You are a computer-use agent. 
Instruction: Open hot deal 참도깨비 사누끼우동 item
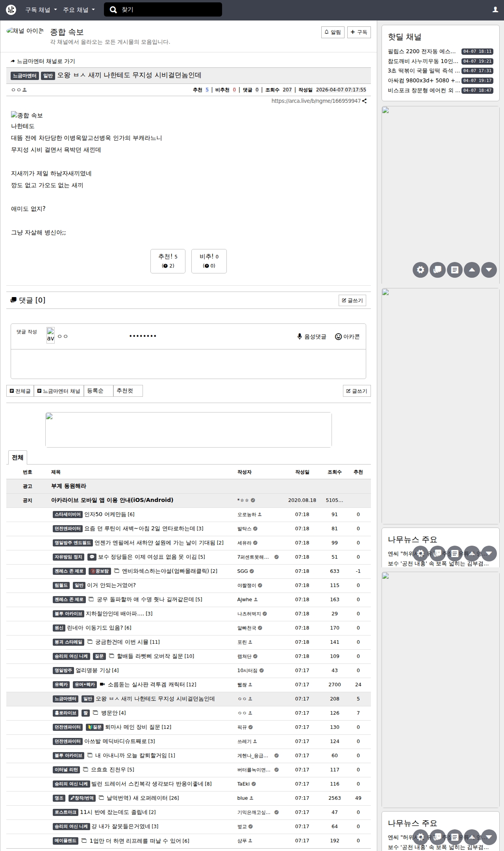click(x=423, y=61)
